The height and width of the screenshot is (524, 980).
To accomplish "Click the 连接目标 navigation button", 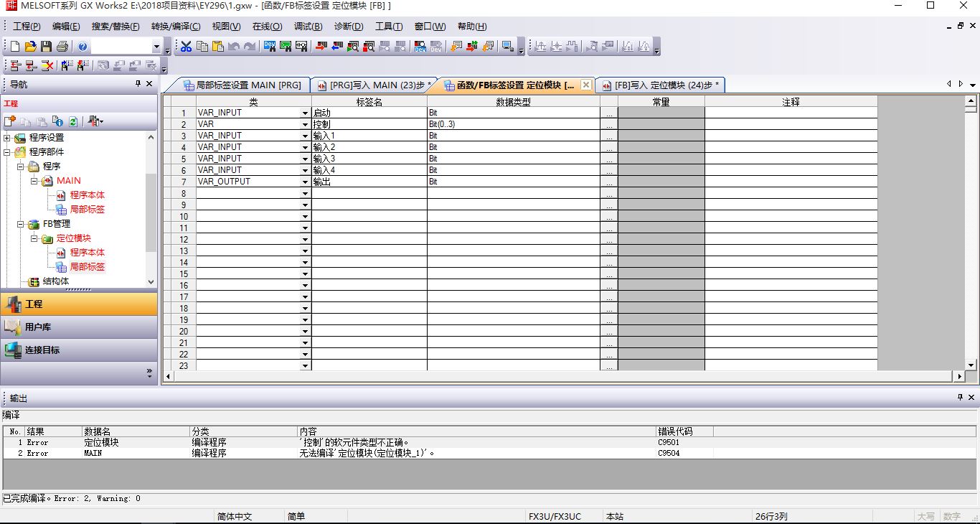I will coord(42,350).
